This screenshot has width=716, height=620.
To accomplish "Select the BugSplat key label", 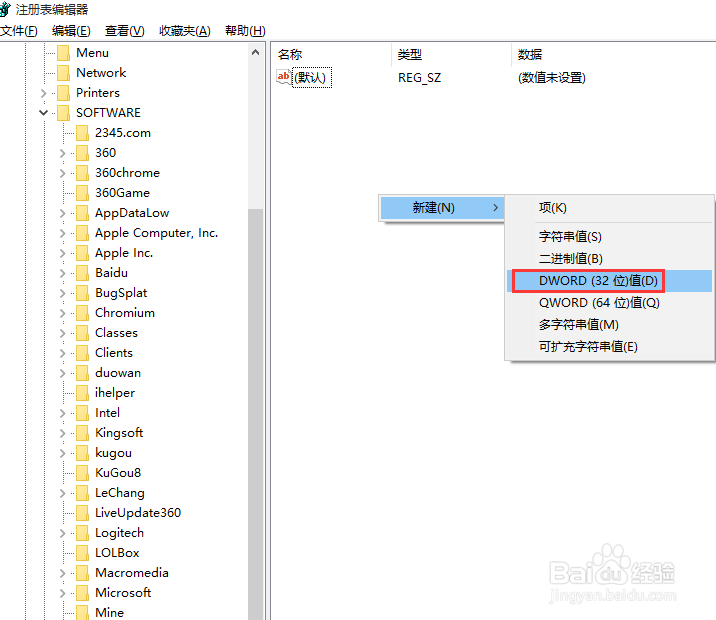I will pos(121,293).
